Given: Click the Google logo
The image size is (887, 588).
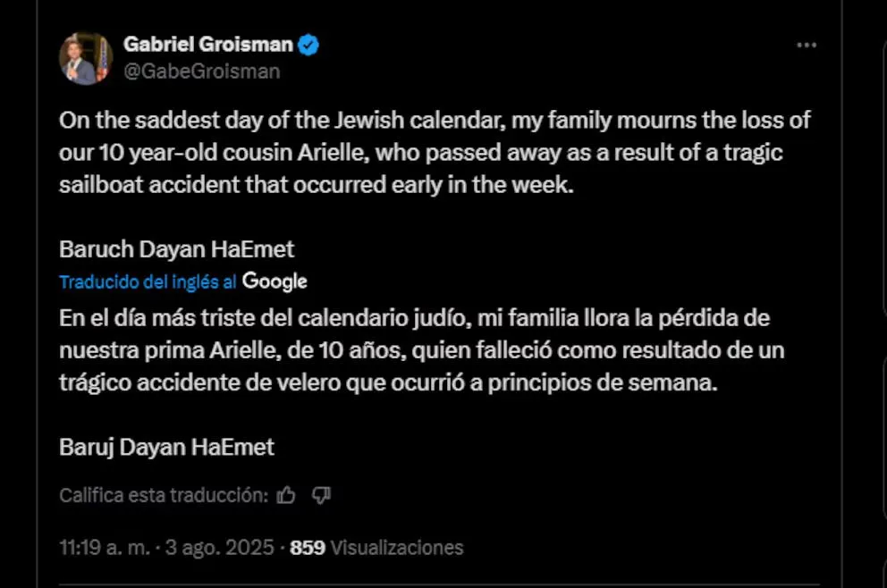Looking at the screenshot, I should click(275, 281).
